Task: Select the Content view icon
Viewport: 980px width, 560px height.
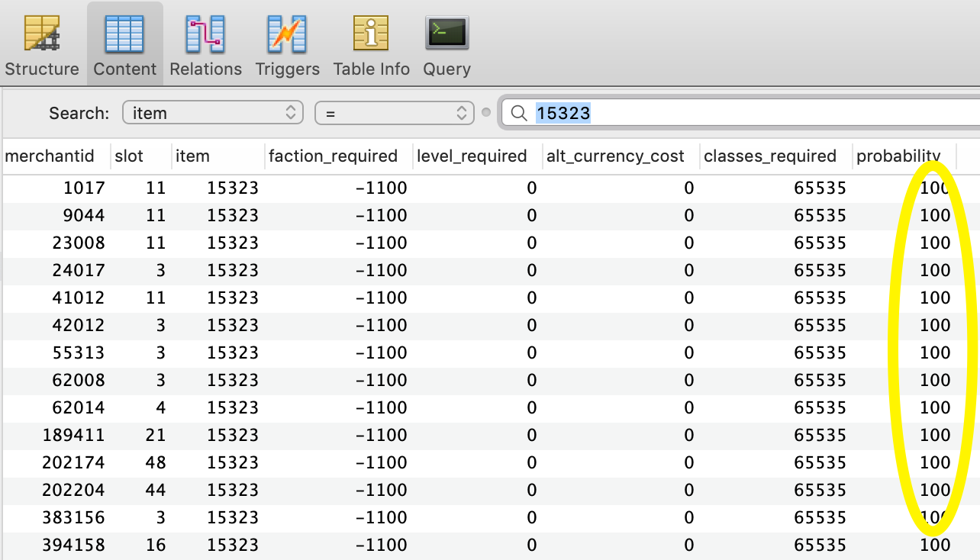Action: click(x=124, y=36)
